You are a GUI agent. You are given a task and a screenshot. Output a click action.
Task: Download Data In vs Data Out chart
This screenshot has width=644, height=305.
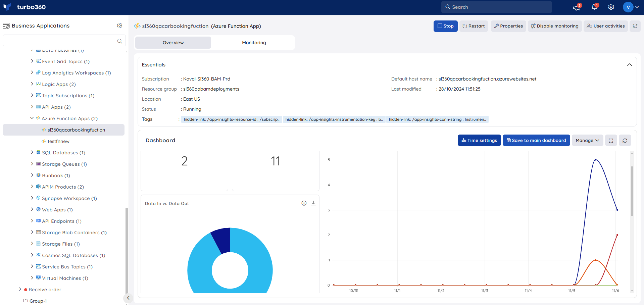pos(313,203)
